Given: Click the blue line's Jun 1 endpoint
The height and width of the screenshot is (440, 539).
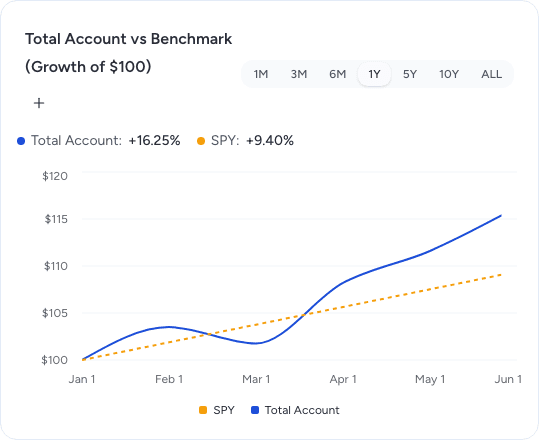Looking at the screenshot, I should 501,216.
